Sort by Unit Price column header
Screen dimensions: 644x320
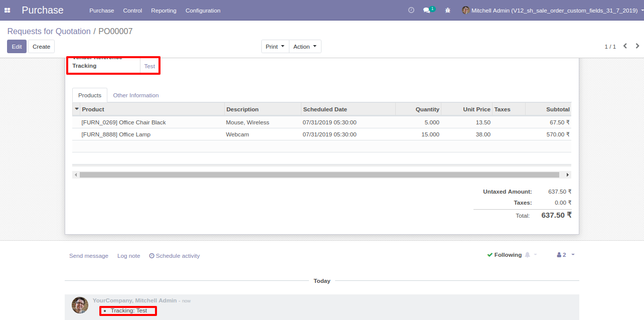467,109
